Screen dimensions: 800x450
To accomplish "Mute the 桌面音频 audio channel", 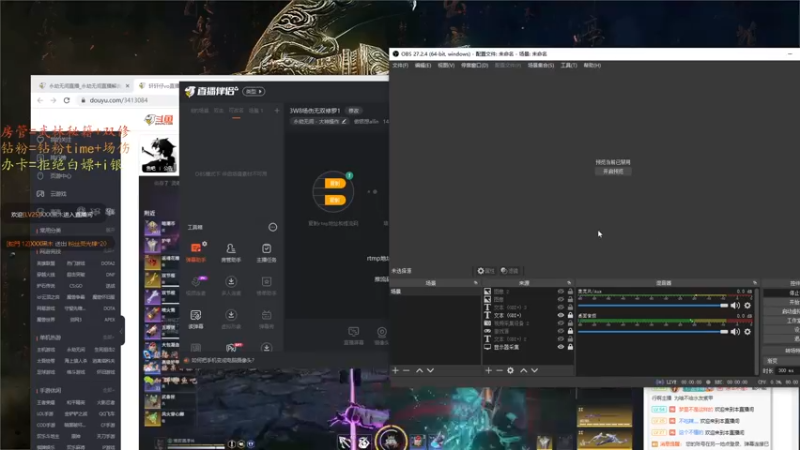I will tap(735, 332).
